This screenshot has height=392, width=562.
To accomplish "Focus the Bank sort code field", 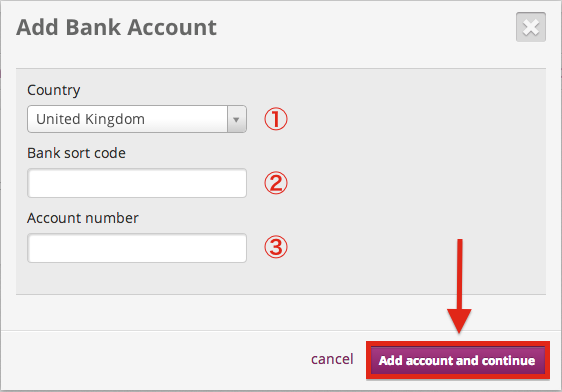I will point(137,183).
